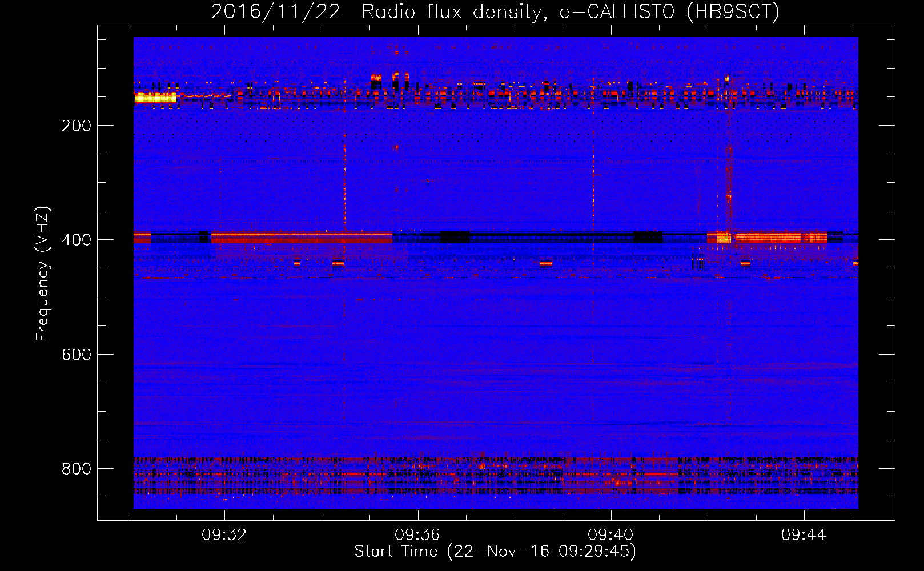
Task: Click the 09:44 time tick label
Action: point(804,535)
